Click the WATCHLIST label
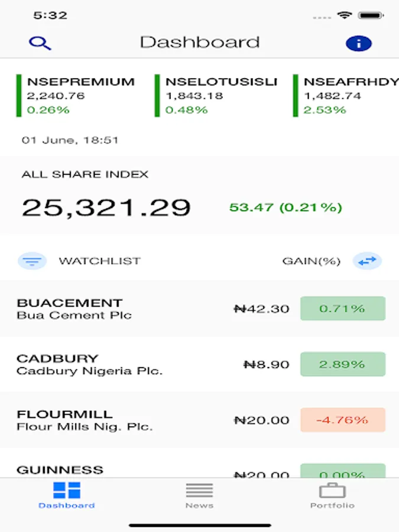399x532 pixels. (99, 261)
